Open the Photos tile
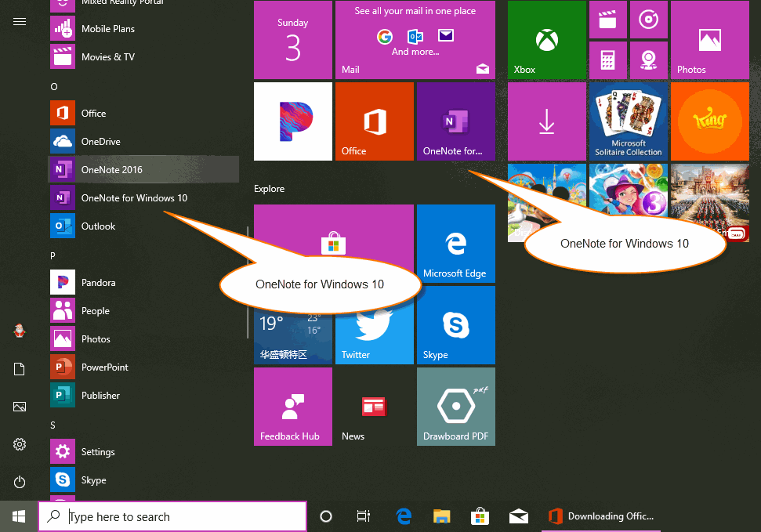 [x=710, y=40]
